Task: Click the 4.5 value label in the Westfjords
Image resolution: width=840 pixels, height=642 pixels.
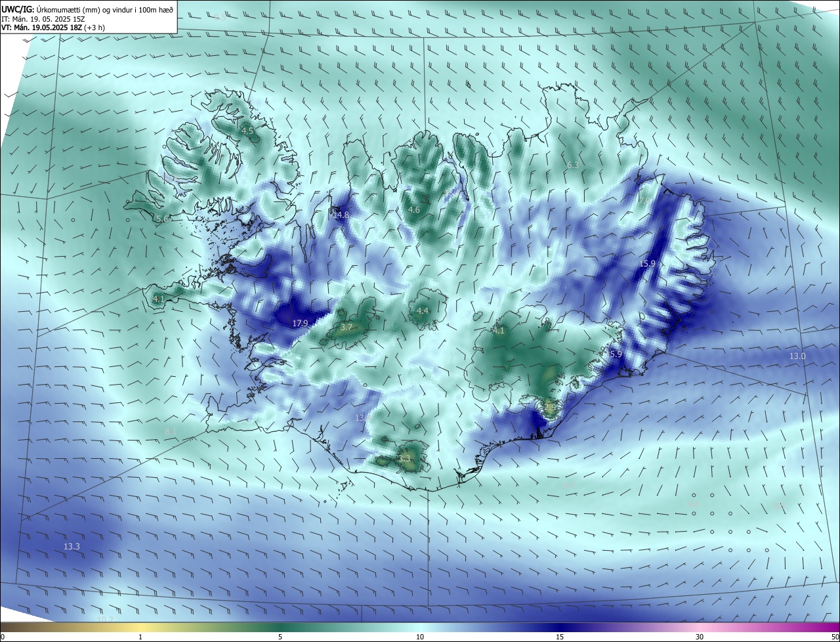Action: (x=247, y=131)
